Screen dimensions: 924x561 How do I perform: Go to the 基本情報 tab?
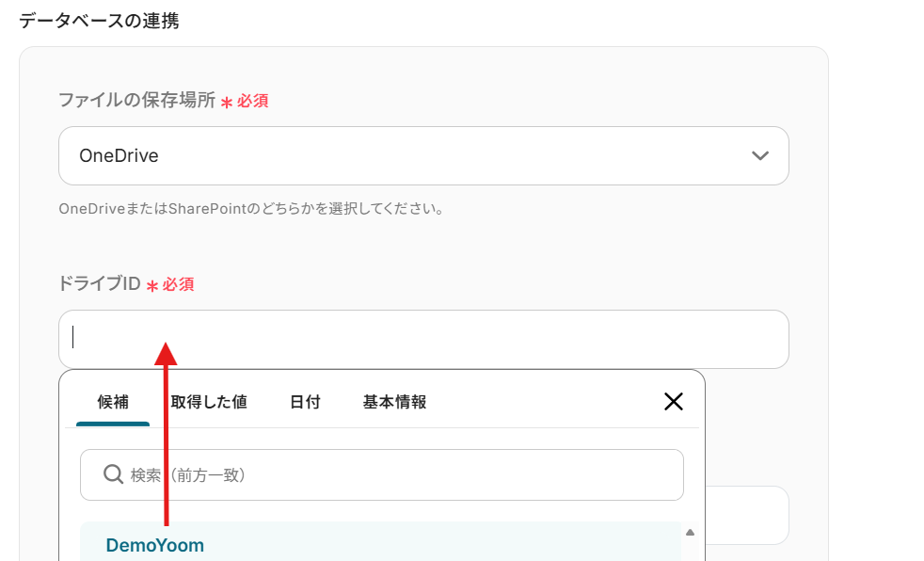click(x=394, y=402)
